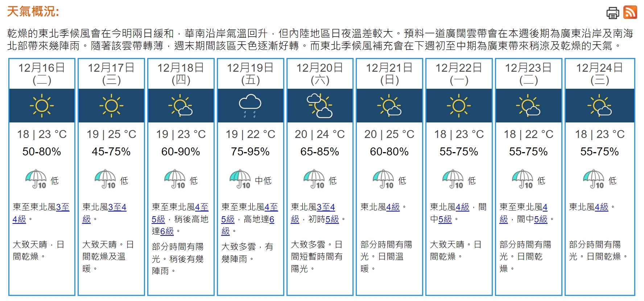The width and height of the screenshot is (644, 301).
Task: Click the sunny weather icon for 12月16日
Action: tap(42, 105)
